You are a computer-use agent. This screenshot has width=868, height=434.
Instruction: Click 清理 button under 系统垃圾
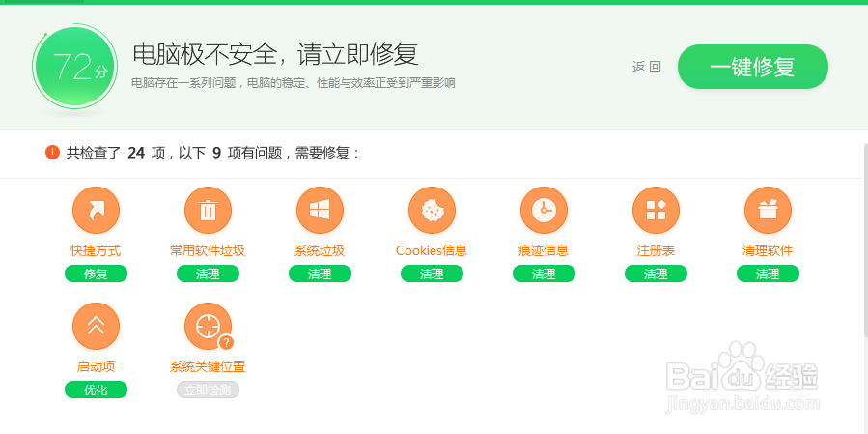click(320, 274)
